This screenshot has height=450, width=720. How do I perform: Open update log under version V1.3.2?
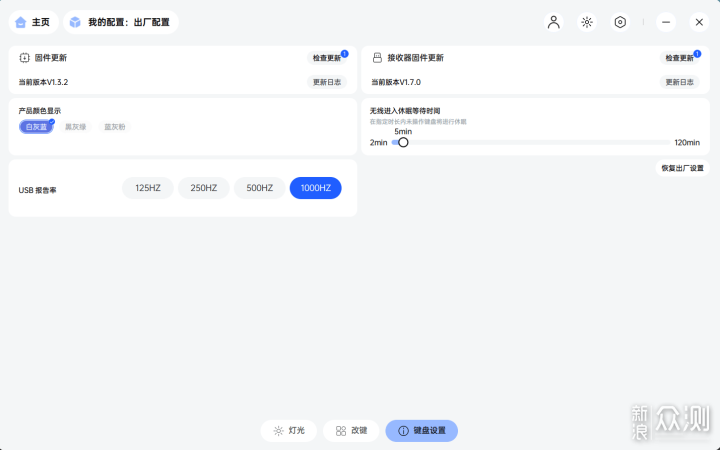pos(327,82)
